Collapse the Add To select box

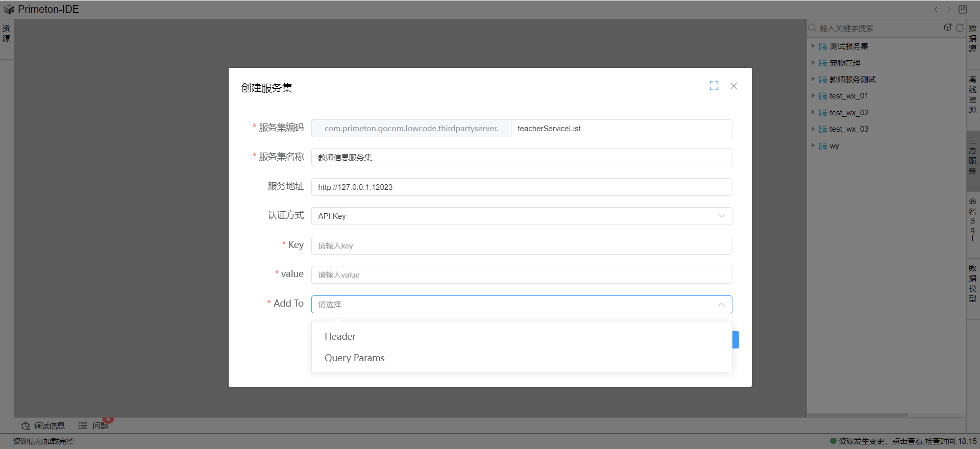click(721, 304)
